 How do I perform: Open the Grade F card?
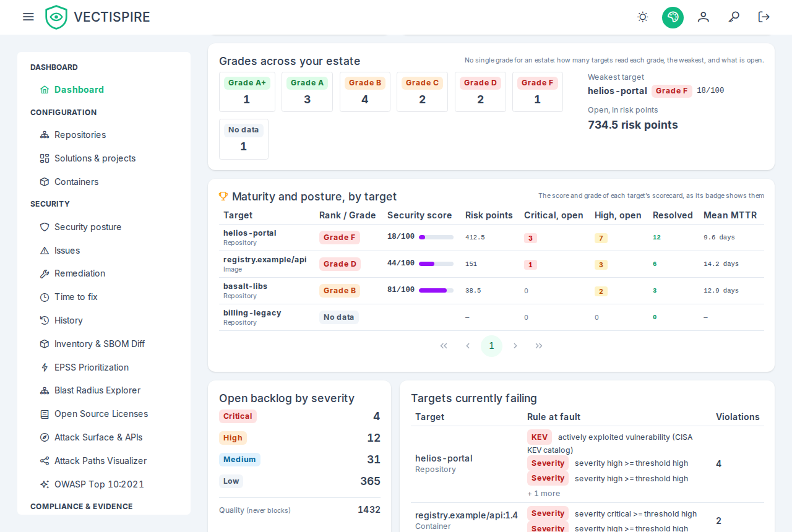538,92
